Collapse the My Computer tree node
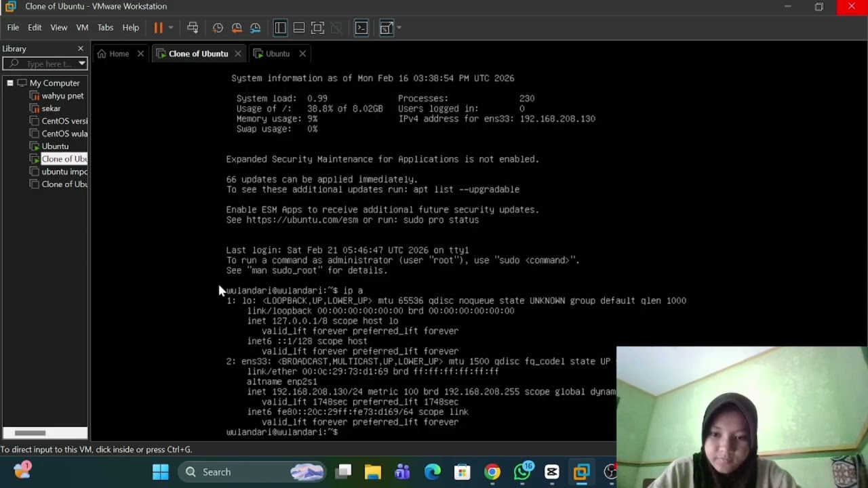 (10, 83)
